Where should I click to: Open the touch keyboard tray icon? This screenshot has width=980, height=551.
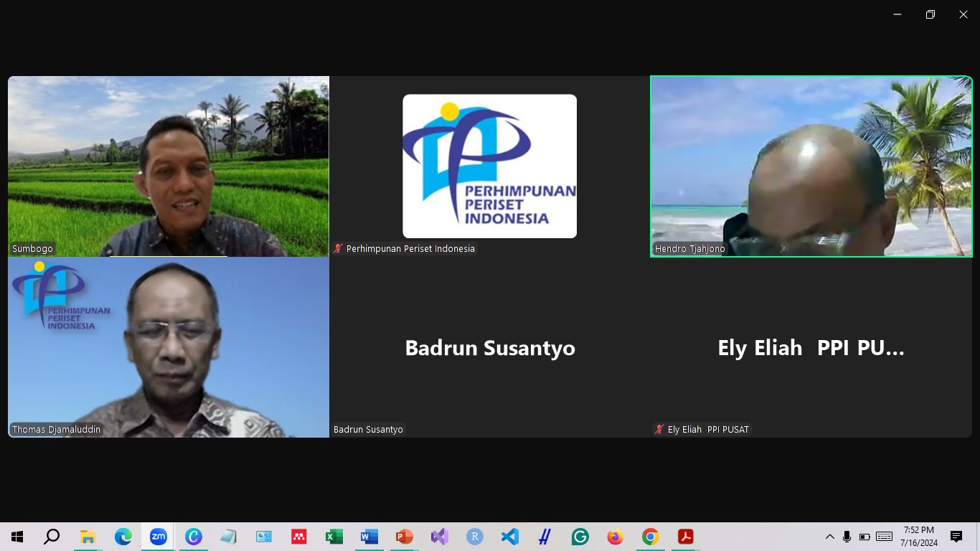[884, 537]
